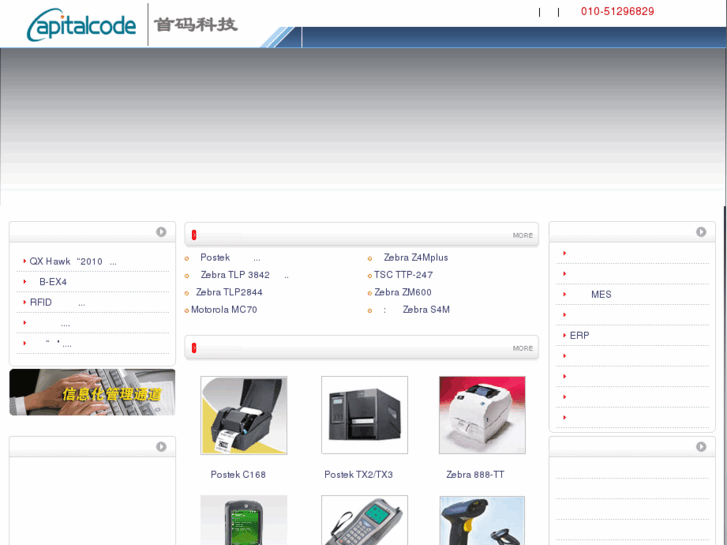Open the Zebra ZM600 link

click(403, 292)
